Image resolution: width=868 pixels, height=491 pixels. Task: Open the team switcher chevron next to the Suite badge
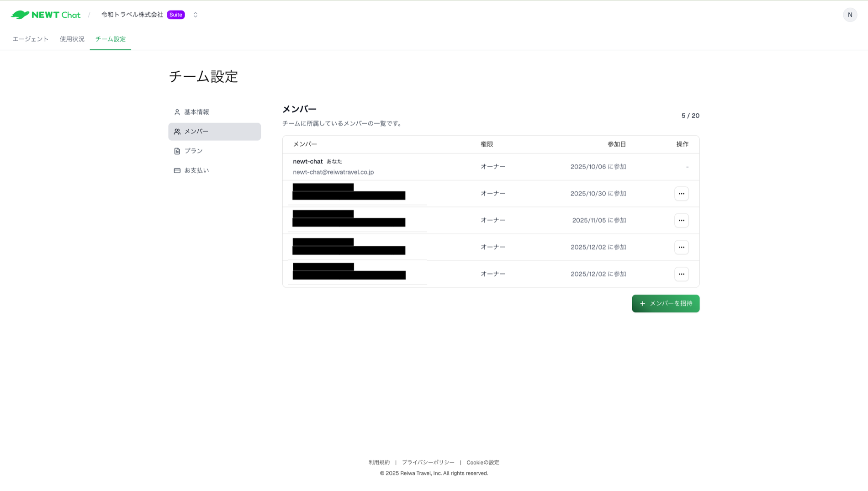195,14
